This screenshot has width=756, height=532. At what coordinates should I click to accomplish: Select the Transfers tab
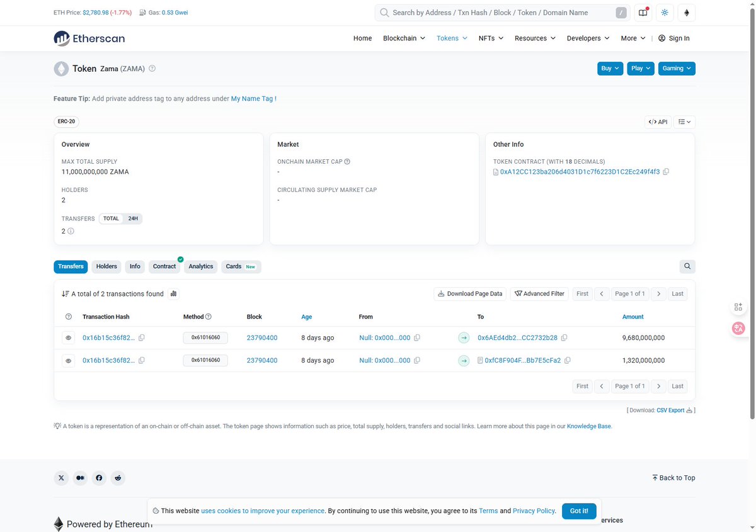click(71, 266)
